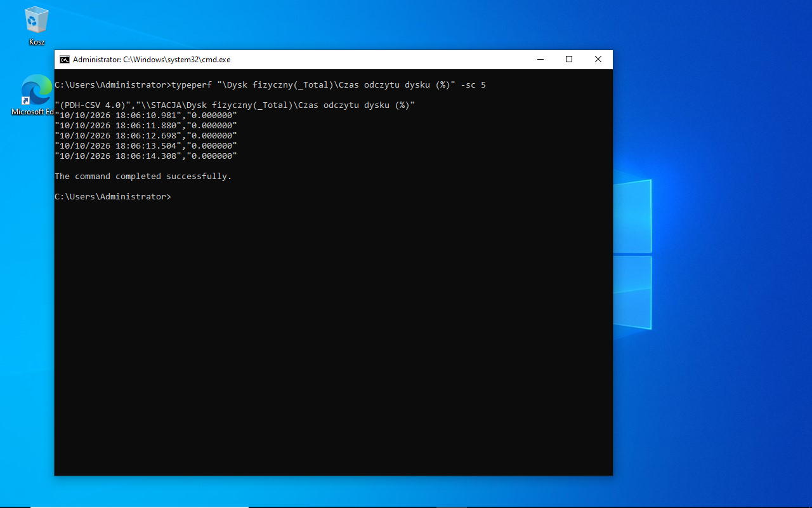Image resolution: width=812 pixels, height=508 pixels.
Task: Click the 18:06:11.880 timestamp
Action: (146, 125)
